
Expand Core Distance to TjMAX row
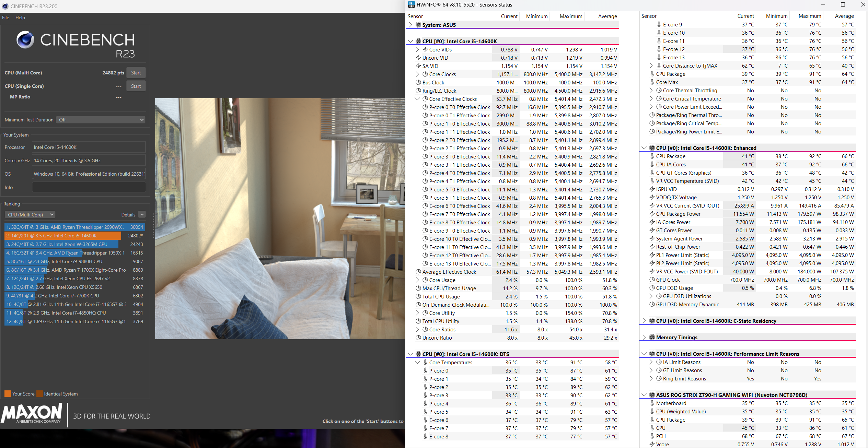[x=651, y=66]
